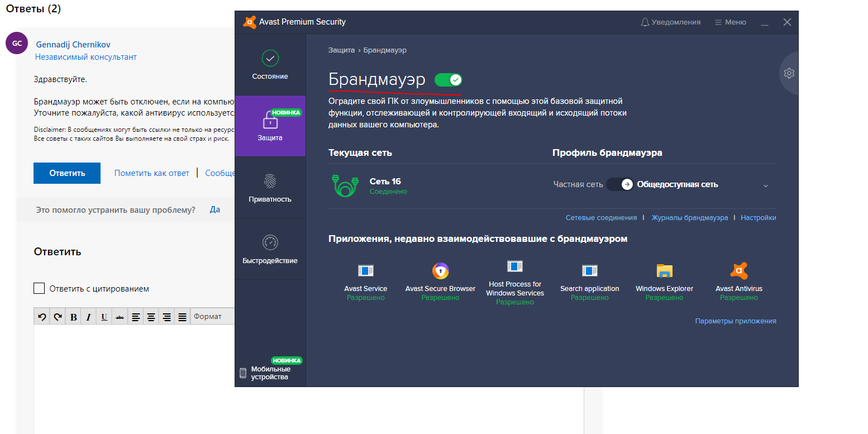Click the Windows Explorer application icon
868x434 pixels.
point(665,271)
